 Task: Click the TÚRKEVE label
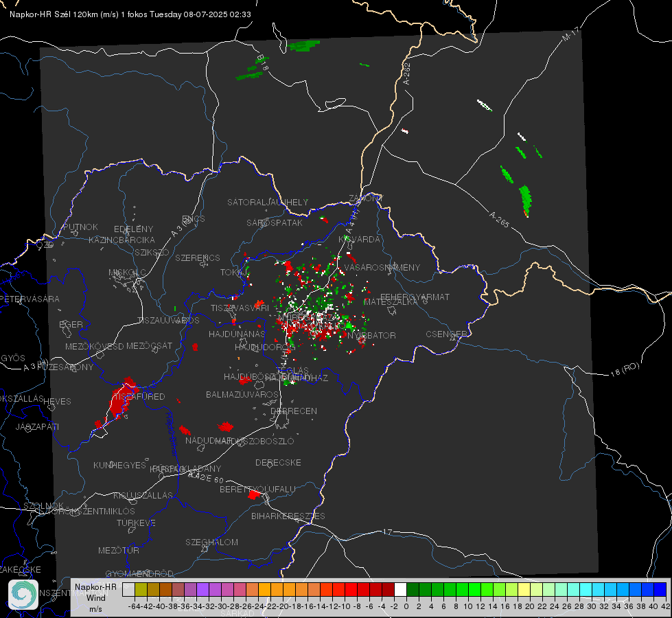tap(137, 523)
